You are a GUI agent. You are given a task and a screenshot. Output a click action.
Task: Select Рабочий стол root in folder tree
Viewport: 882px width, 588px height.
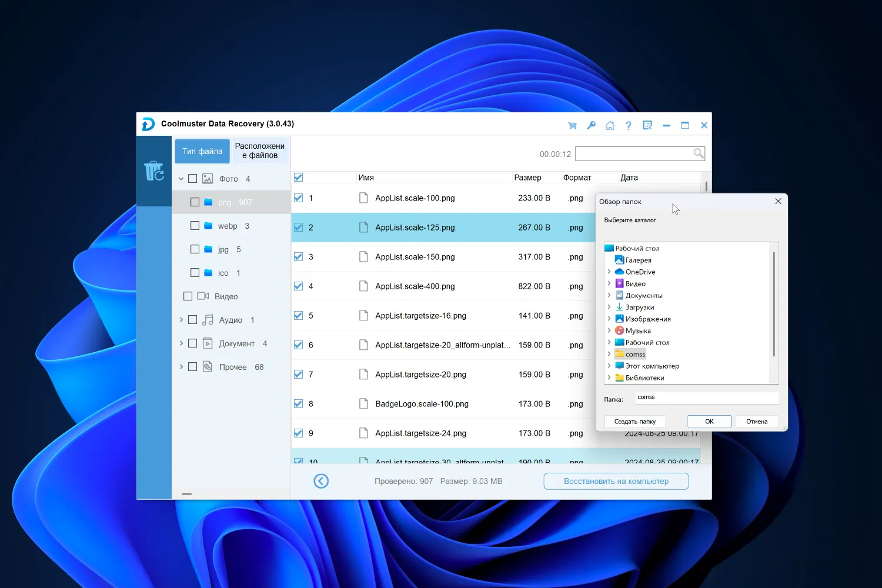(637, 248)
